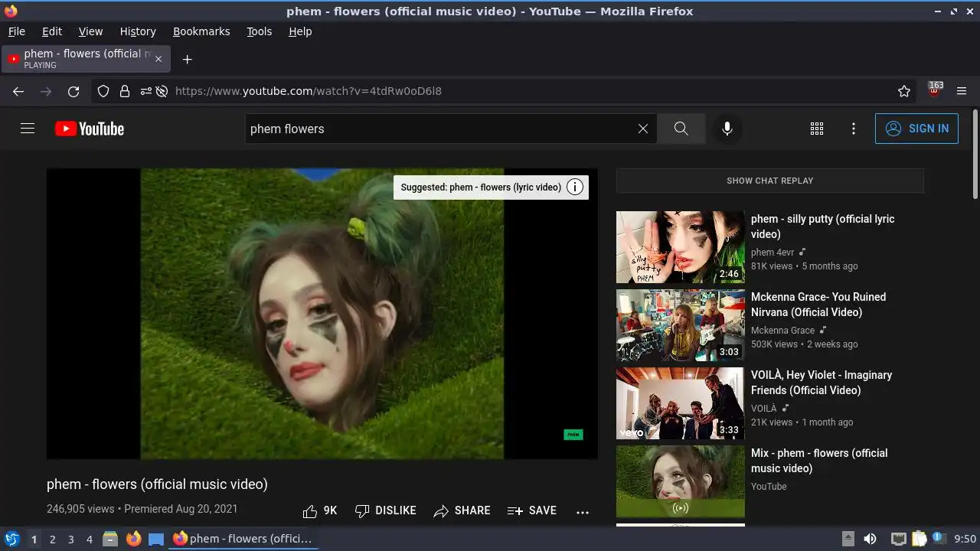Open the History menu
This screenshot has height=551, width=980.
(138, 31)
